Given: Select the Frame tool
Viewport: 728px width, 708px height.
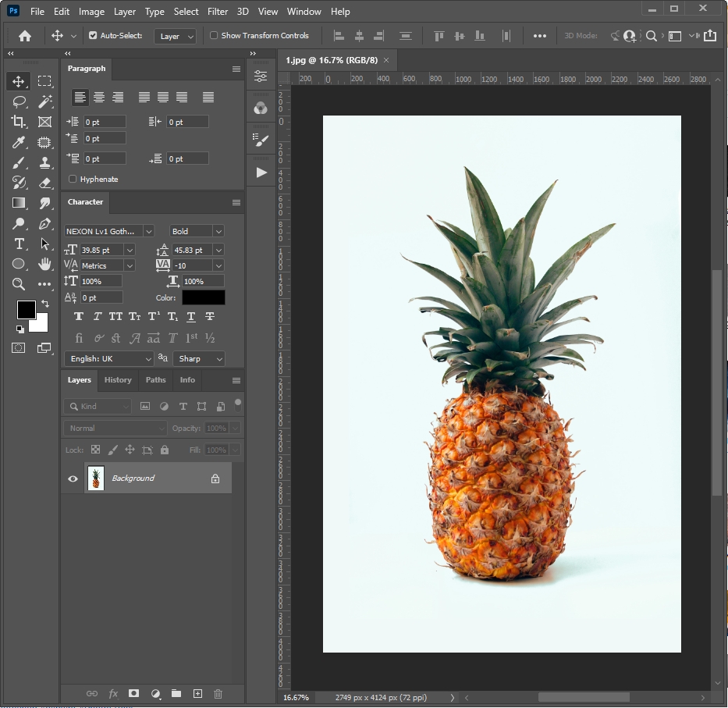Looking at the screenshot, I should pyautogui.click(x=44, y=122).
